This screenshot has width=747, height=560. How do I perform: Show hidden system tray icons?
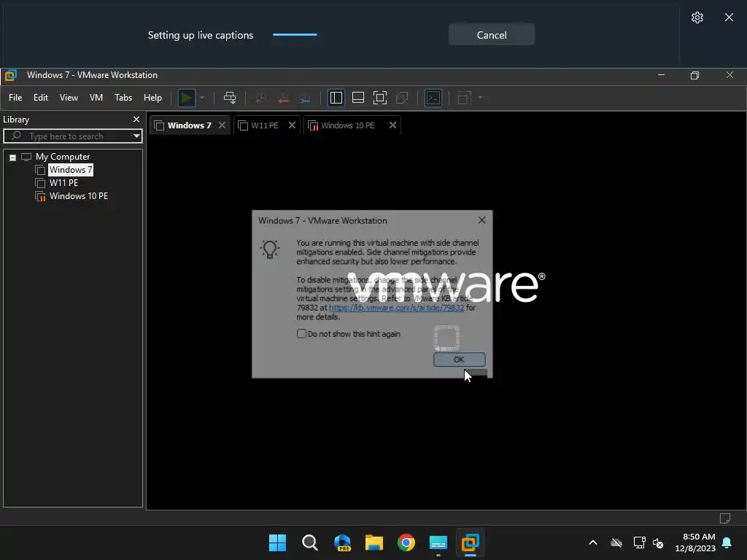pyautogui.click(x=593, y=542)
